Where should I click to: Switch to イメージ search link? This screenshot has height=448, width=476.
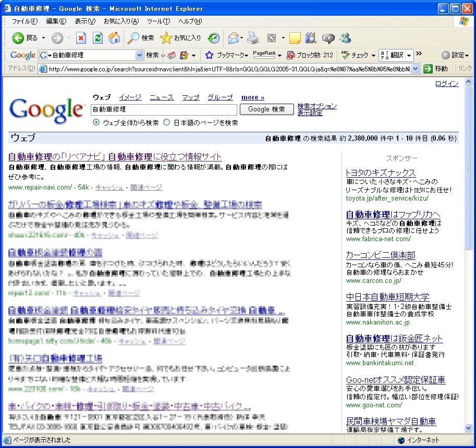click(130, 97)
